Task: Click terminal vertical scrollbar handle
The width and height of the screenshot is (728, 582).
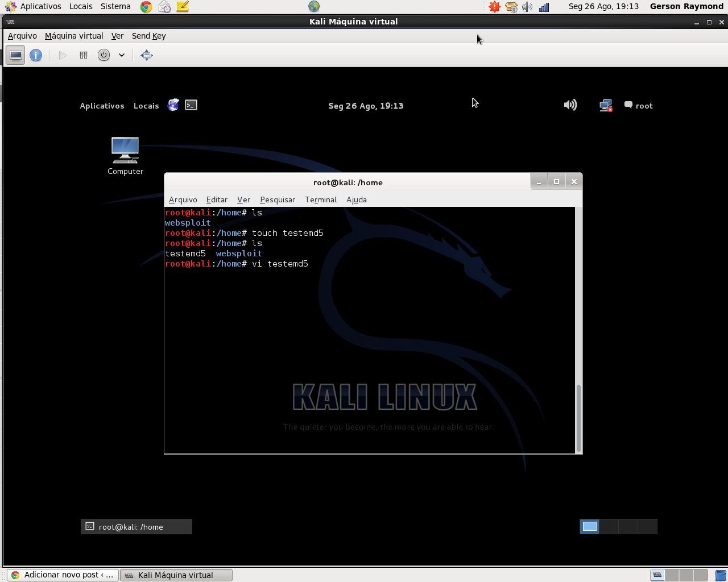Action: [579, 418]
